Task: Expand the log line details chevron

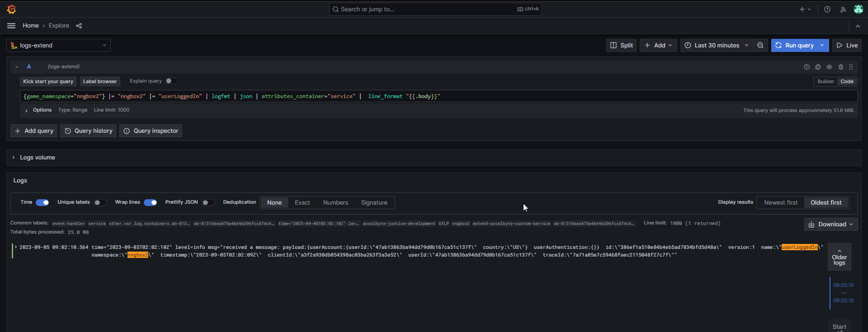Action: click(16, 247)
